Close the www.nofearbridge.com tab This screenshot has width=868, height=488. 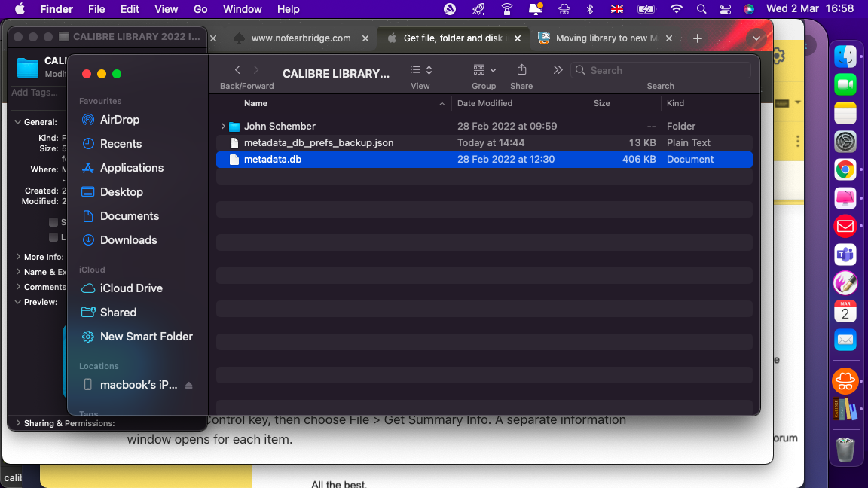click(365, 38)
